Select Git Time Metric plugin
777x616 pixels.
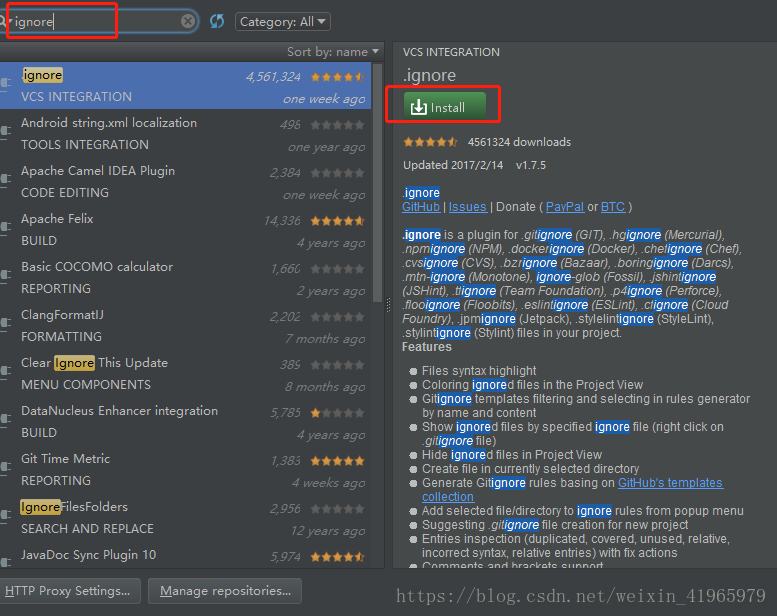coord(185,470)
